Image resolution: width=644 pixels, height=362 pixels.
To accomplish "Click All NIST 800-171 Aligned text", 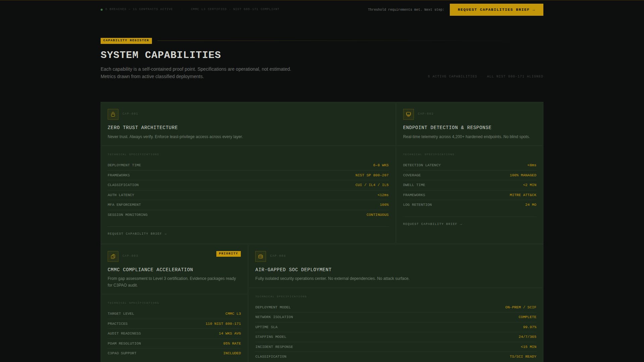I will (x=515, y=76).
